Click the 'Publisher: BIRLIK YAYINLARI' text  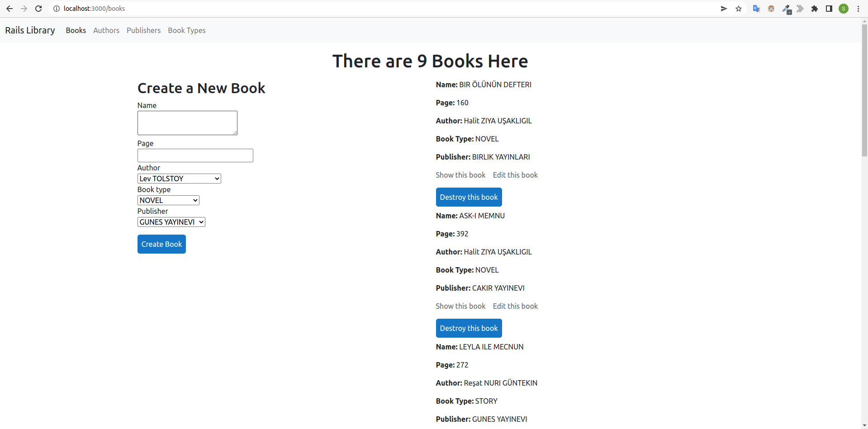[x=483, y=157]
